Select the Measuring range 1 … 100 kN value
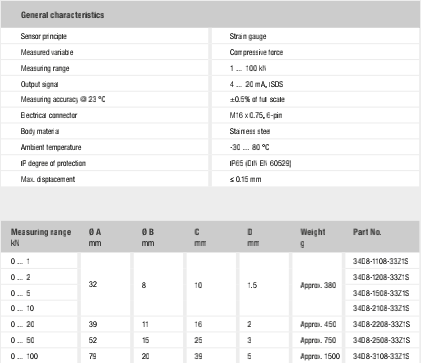This screenshot has width=421, height=363. pos(248,68)
